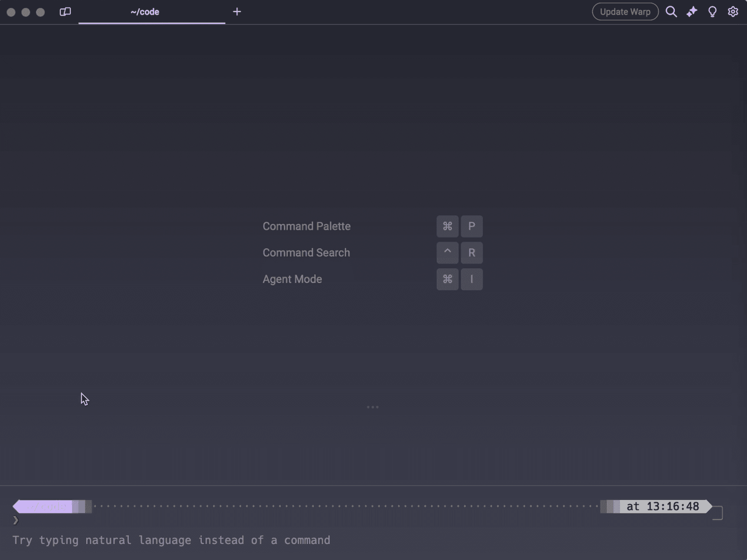Click the P keycap next to Command Palette
This screenshot has width=747, height=560.
[x=471, y=226]
